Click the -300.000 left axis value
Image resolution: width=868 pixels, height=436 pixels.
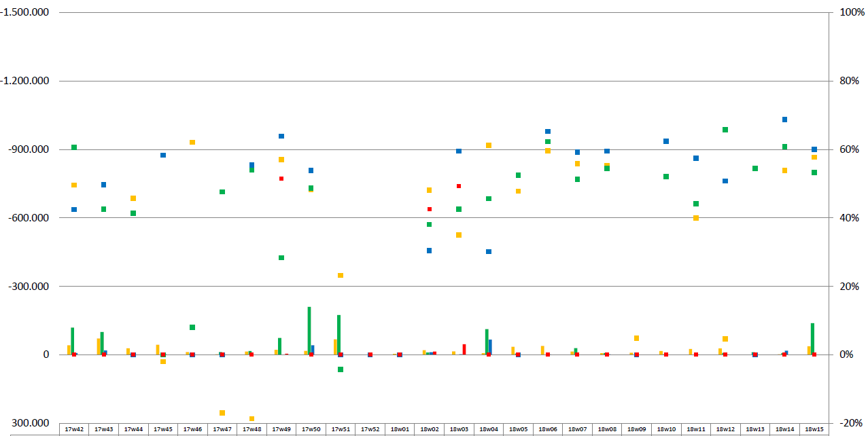tap(28, 286)
